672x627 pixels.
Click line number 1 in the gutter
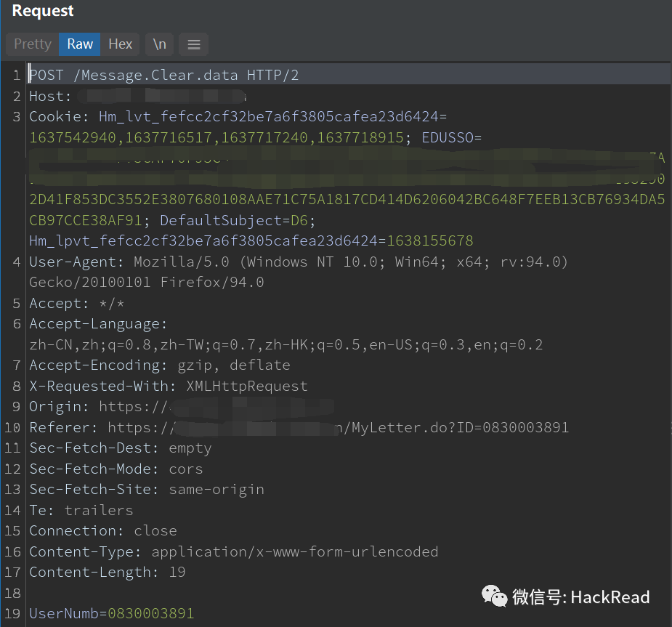point(17,76)
